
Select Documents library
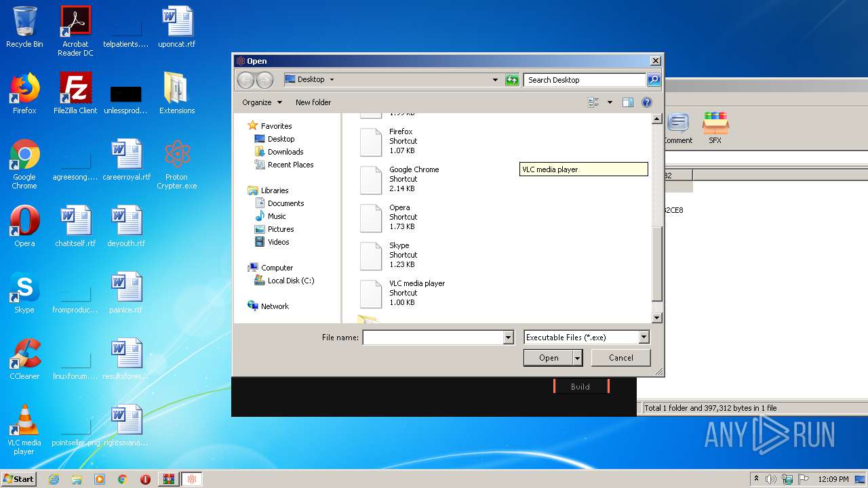(x=279, y=203)
